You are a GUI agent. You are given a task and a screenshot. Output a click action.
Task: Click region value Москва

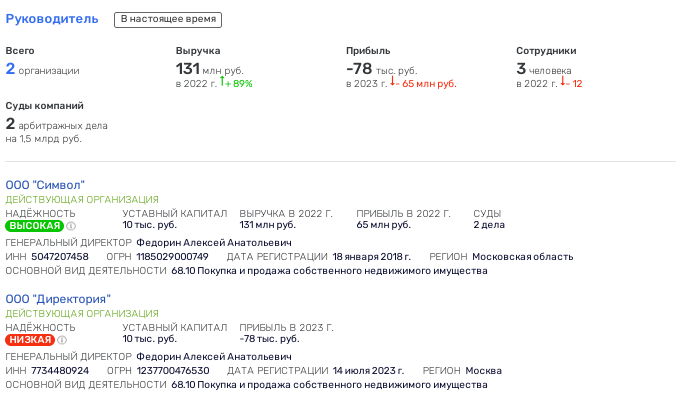(484, 371)
